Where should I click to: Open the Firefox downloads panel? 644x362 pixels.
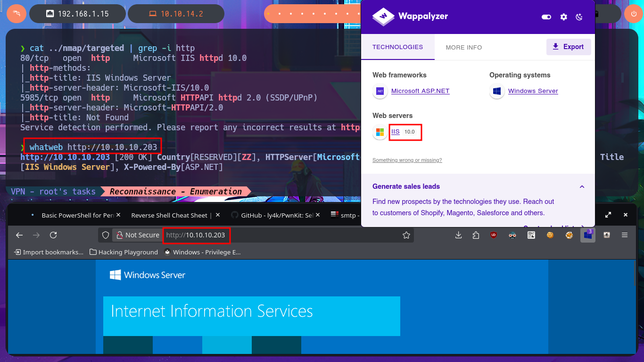click(458, 235)
